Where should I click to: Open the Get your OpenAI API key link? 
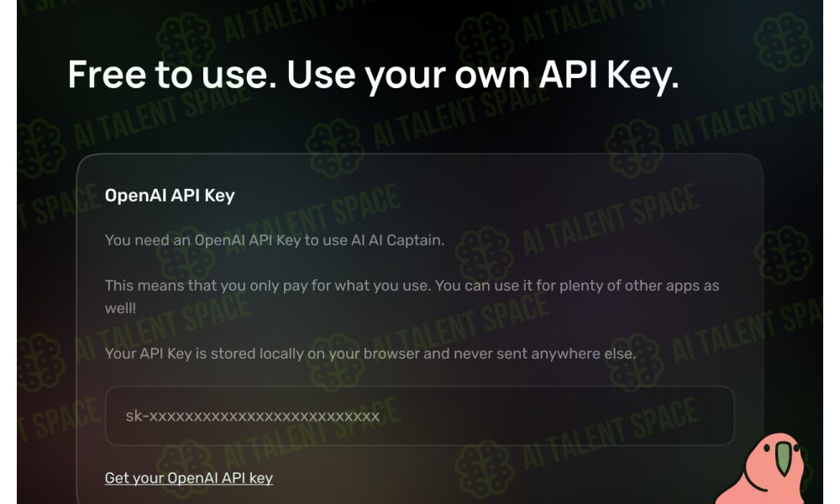[x=188, y=478]
